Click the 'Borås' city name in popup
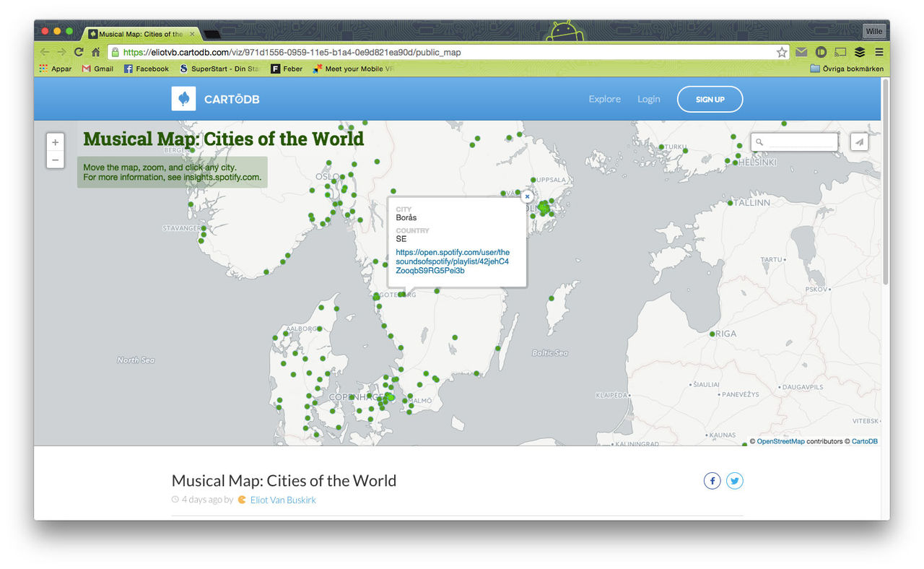Image resolution: width=924 pixels, height=569 pixels. tap(406, 217)
